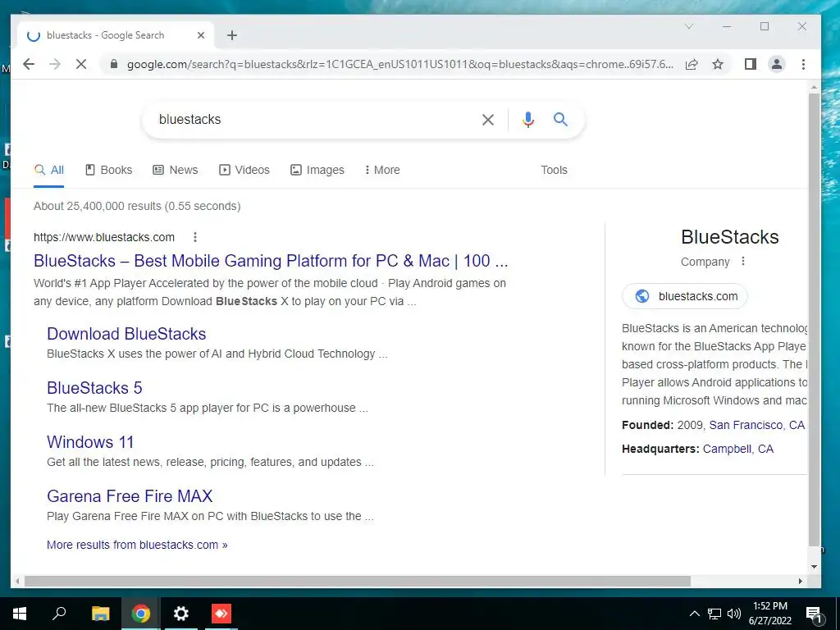Close the bluestacks Google Search tab

(x=201, y=35)
